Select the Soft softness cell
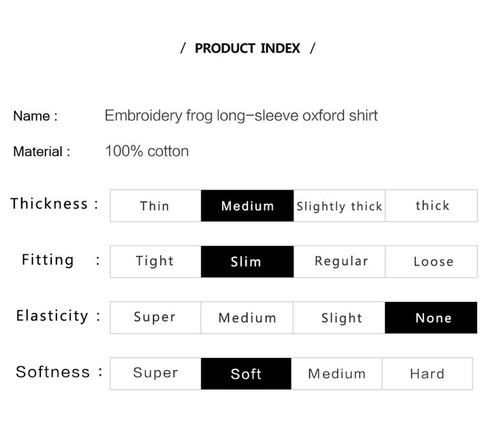The width and height of the screenshot is (487, 448). click(x=246, y=373)
